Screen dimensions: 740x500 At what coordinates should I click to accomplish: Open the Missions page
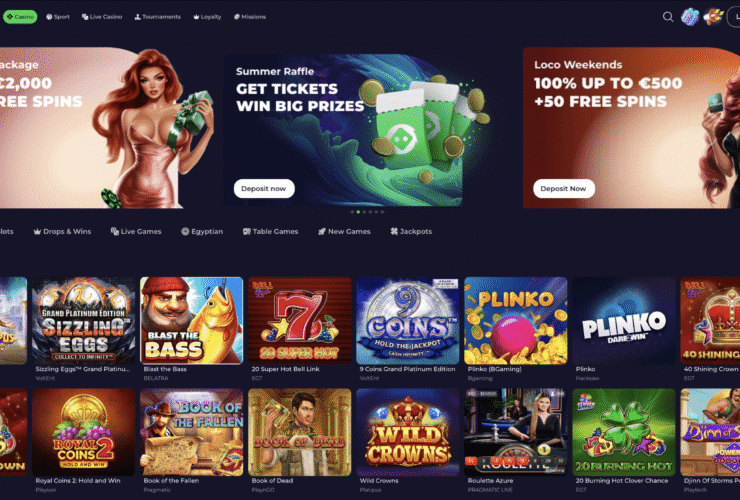pyautogui.click(x=250, y=17)
